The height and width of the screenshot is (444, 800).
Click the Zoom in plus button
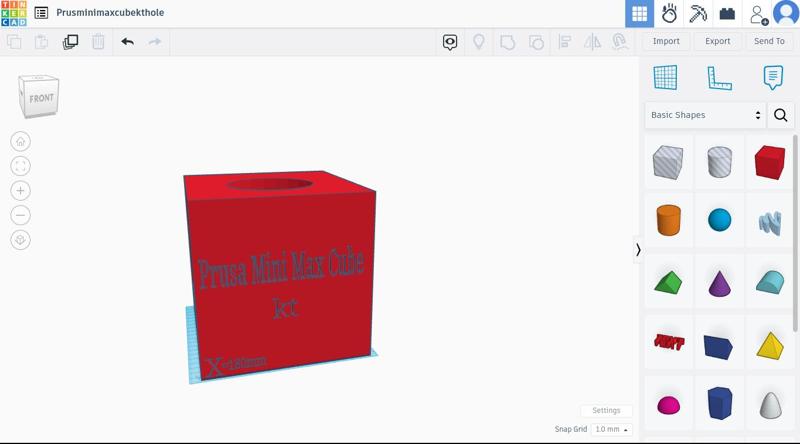tap(20, 190)
